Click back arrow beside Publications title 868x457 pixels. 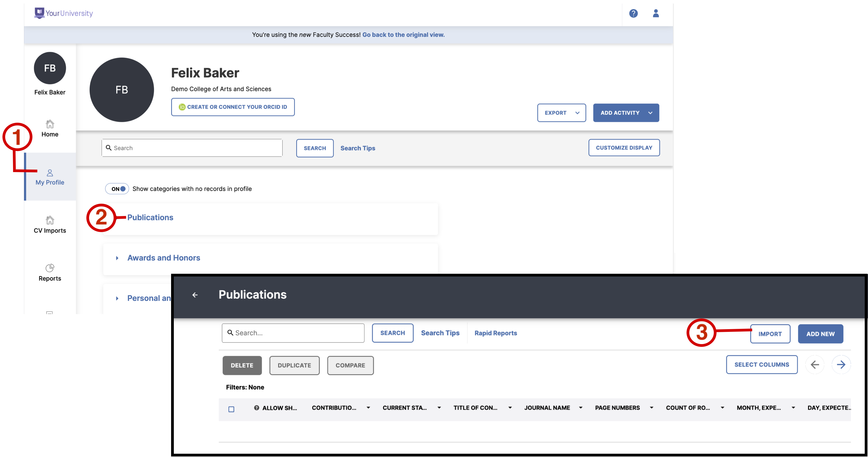pos(195,295)
